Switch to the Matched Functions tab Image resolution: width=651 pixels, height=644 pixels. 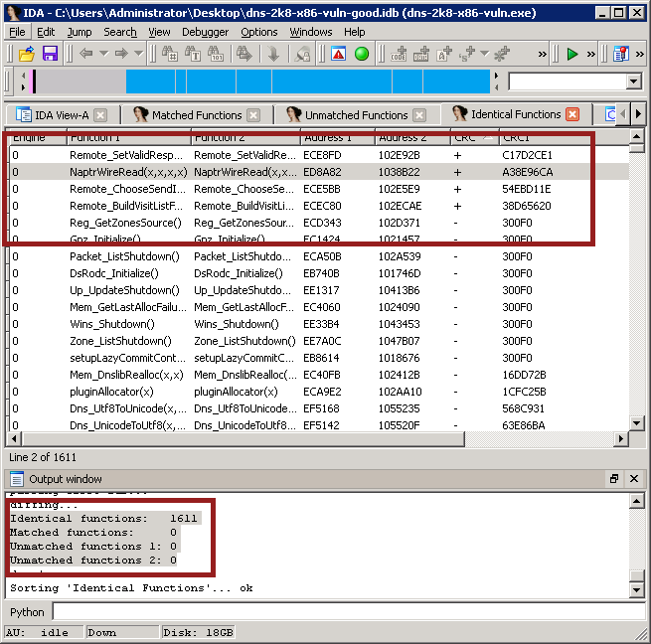click(197, 115)
